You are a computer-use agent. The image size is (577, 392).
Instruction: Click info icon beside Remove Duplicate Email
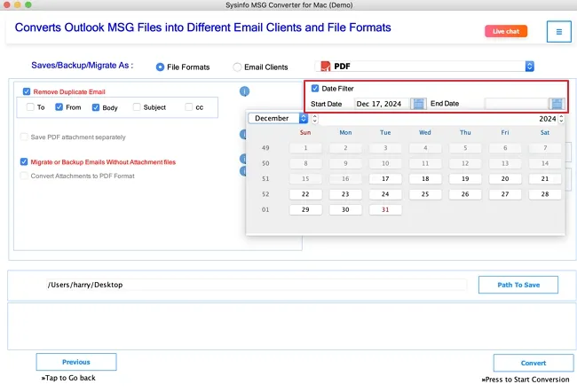pyautogui.click(x=244, y=91)
